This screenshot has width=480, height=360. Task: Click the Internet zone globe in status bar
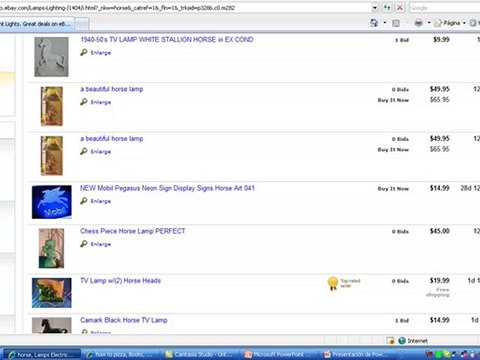402,341
